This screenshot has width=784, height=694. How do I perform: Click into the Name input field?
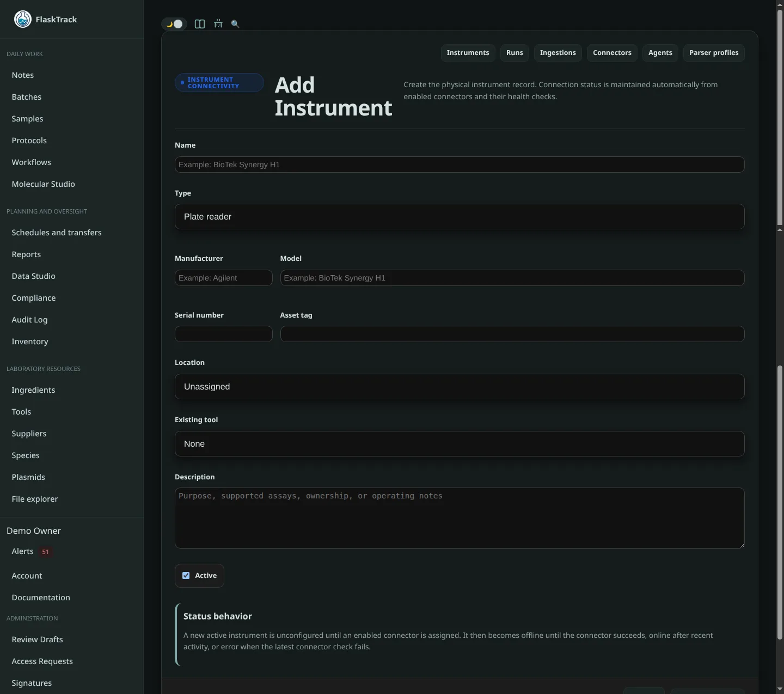(460, 165)
